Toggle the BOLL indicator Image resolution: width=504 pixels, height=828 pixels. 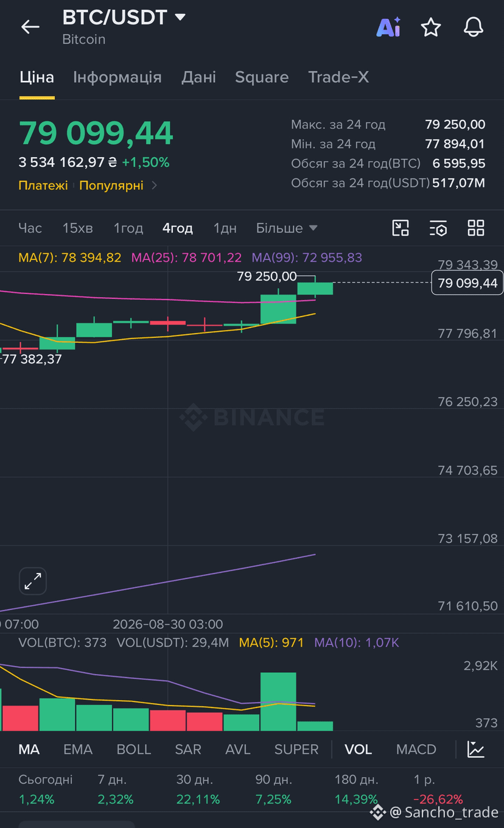(x=134, y=749)
